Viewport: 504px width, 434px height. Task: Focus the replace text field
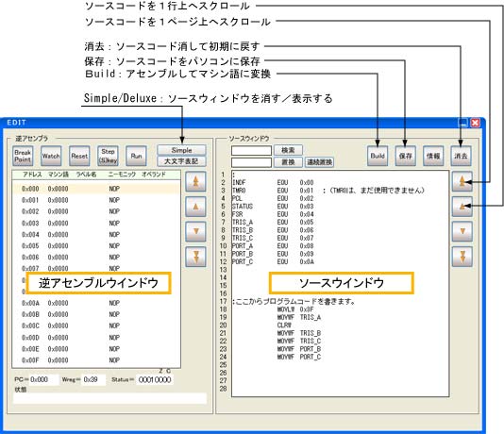pos(251,162)
